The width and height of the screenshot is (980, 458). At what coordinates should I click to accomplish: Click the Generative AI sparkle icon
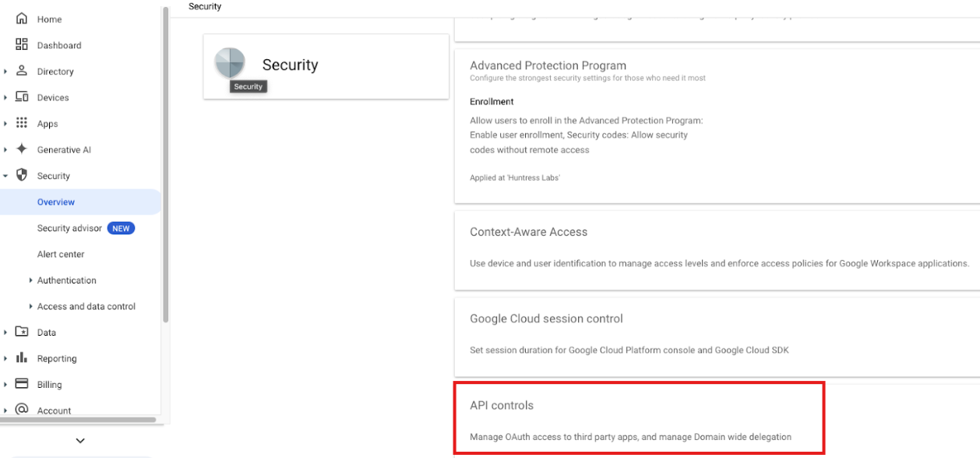22,150
